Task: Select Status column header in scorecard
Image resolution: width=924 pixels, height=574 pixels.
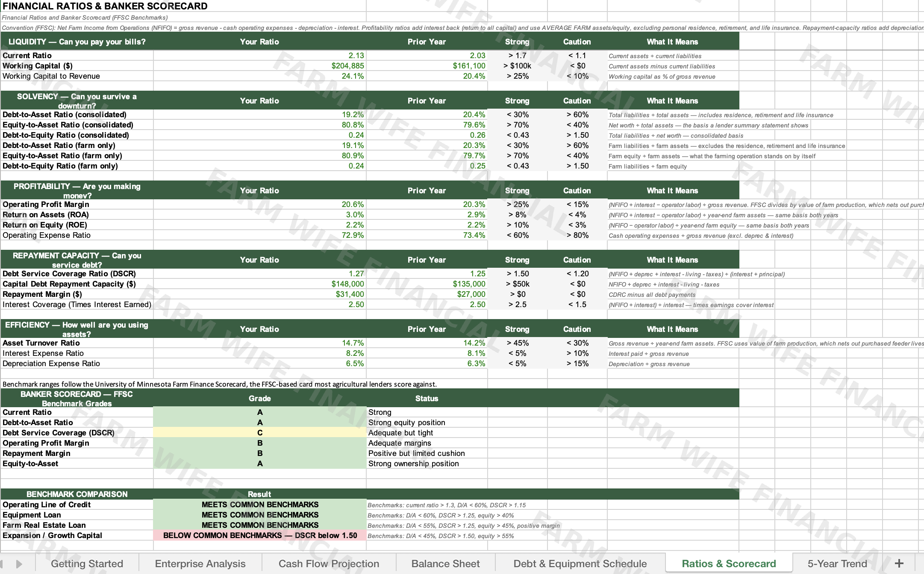Action: pyautogui.click(x=427, y=399)
